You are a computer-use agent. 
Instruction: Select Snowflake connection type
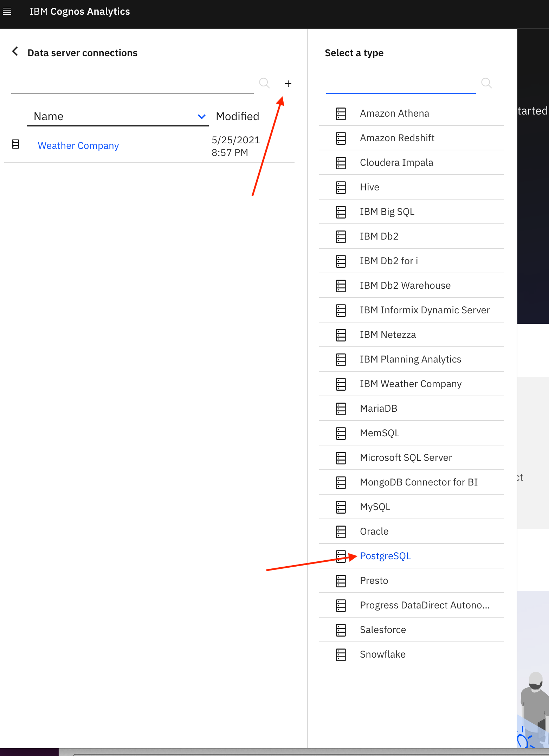pos(412,654)
